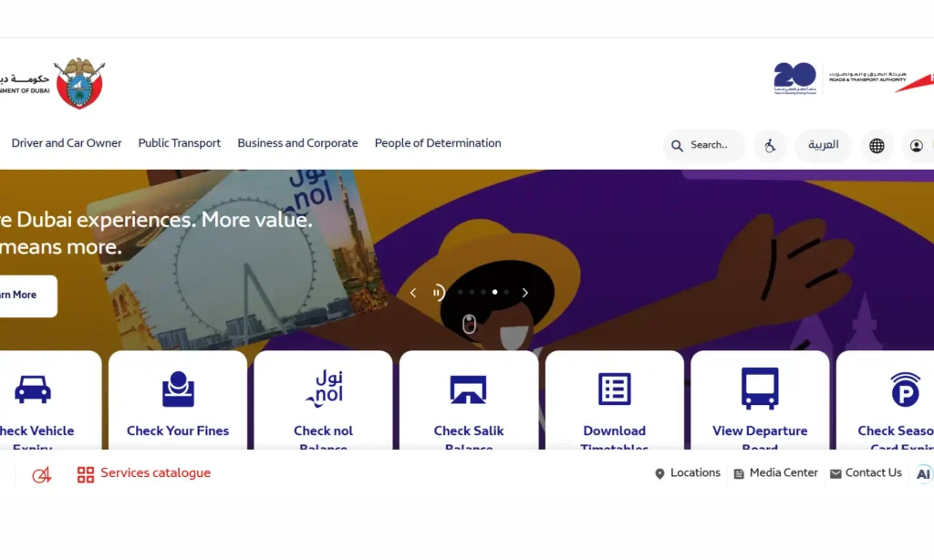The image size is (934, 560).
Task: Click the wheelchair accessibility icon
Action: pos(771,145)
